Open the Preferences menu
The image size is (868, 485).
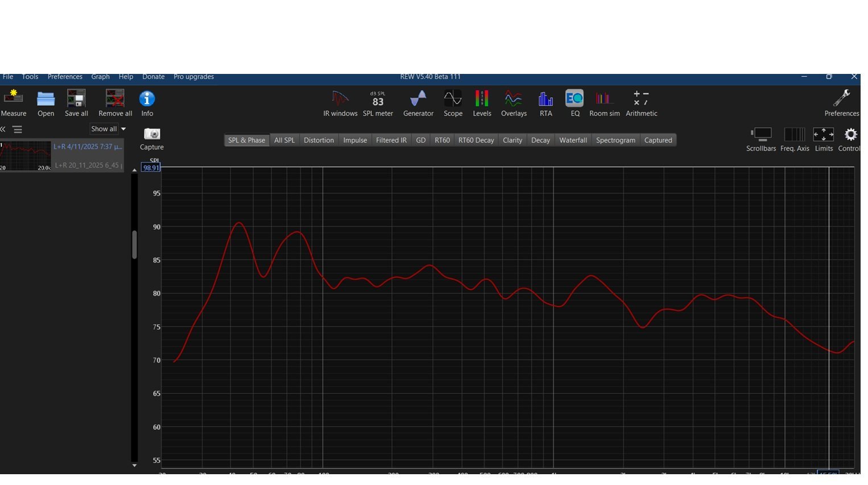click(x=65, y=77)
